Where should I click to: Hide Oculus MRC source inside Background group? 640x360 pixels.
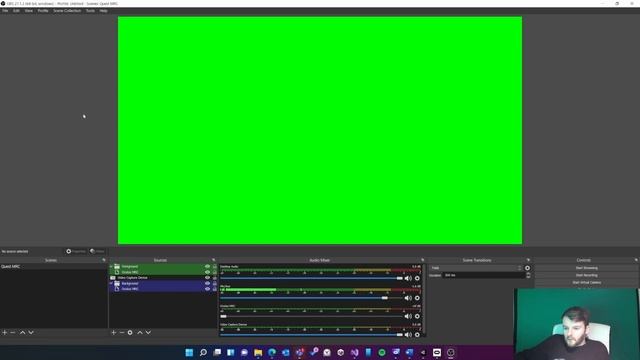tap(207, 289)
